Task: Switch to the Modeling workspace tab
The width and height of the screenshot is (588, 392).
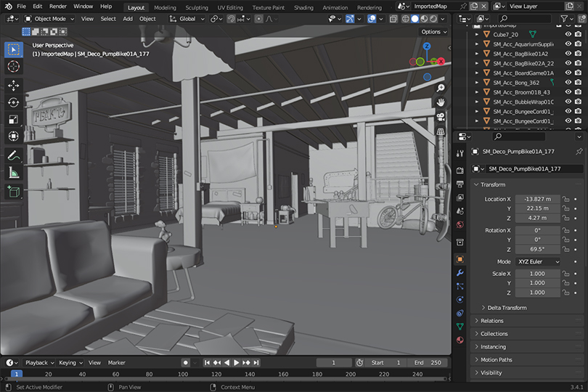Action: point(165,7)
